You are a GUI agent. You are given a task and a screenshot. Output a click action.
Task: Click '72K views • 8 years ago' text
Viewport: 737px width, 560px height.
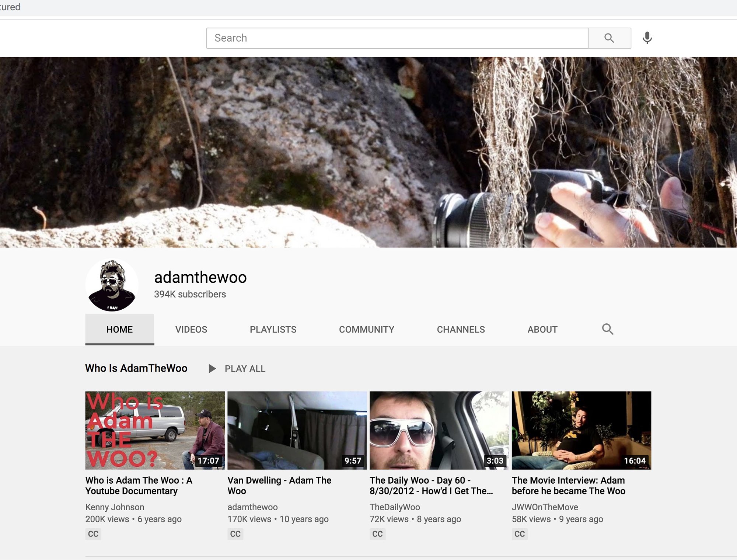tap(415, 519)
